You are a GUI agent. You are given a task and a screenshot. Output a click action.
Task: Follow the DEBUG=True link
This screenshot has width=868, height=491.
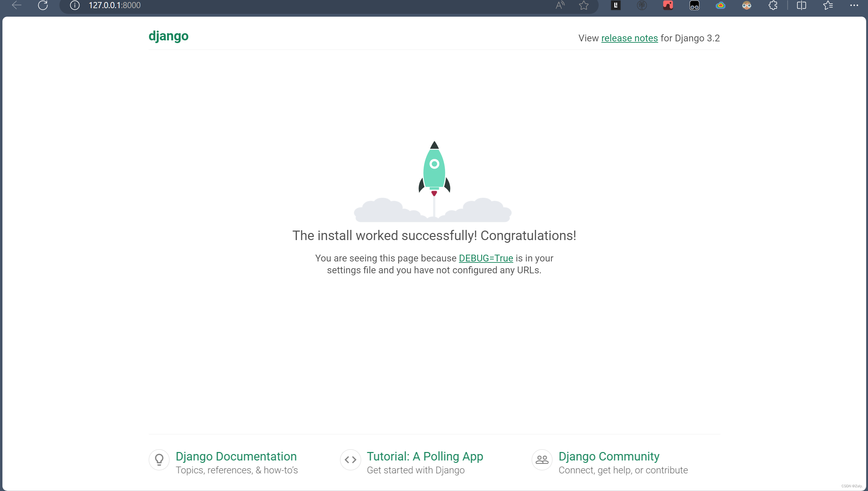tap(486, 258)
